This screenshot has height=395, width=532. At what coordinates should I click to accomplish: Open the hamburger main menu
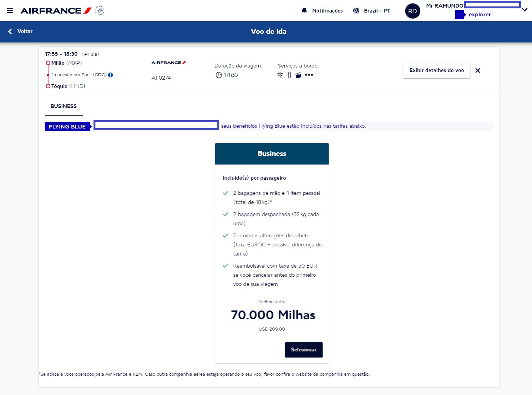coord(10,11)
